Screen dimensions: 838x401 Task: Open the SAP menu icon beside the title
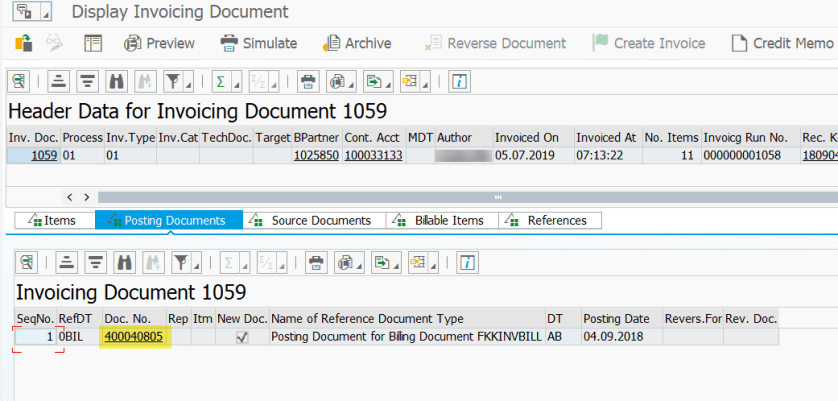point(32,12)
